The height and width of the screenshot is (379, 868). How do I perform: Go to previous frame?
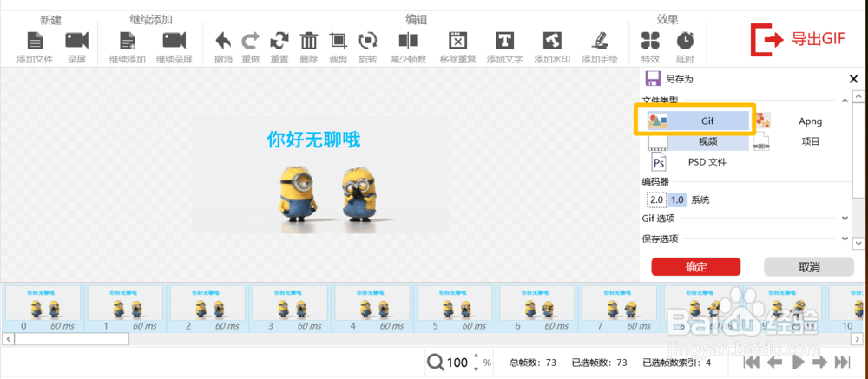click(774, 363)
